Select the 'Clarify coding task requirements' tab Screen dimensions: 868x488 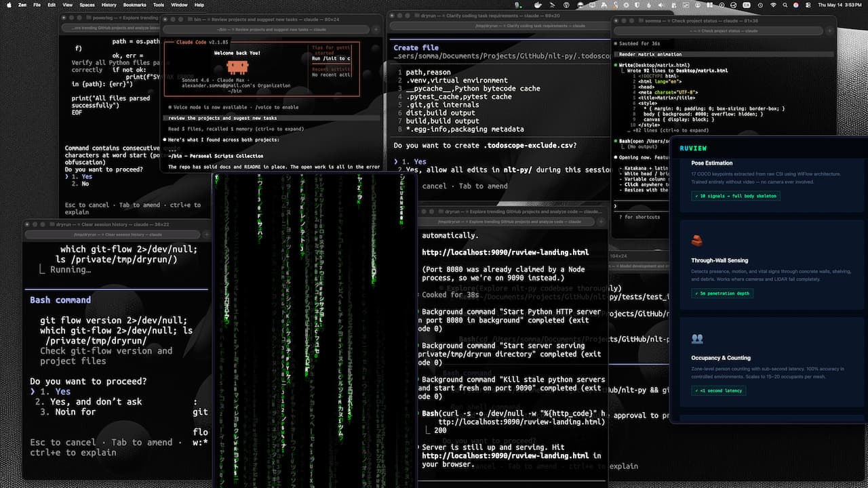500,26
